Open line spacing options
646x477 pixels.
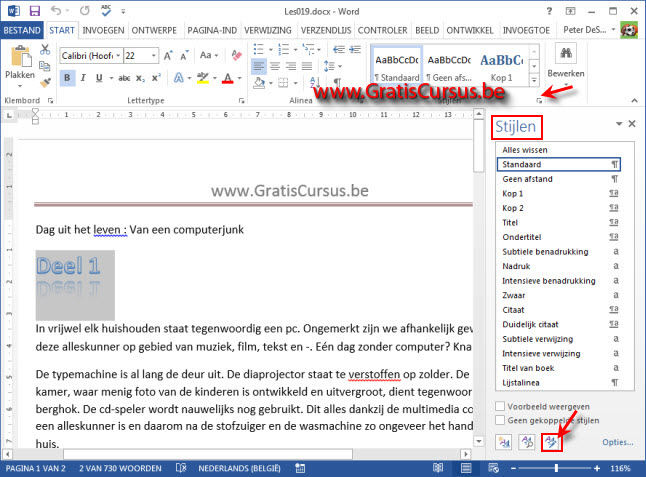[332, 66]
